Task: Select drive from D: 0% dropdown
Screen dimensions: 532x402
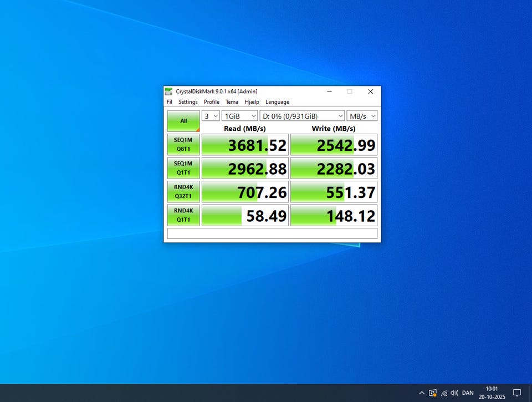Action: [302, 116]
